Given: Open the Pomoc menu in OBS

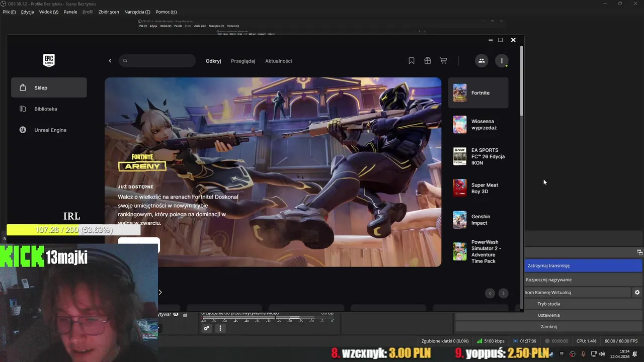Looking at the screenshot, I should [x=166, y=12].
